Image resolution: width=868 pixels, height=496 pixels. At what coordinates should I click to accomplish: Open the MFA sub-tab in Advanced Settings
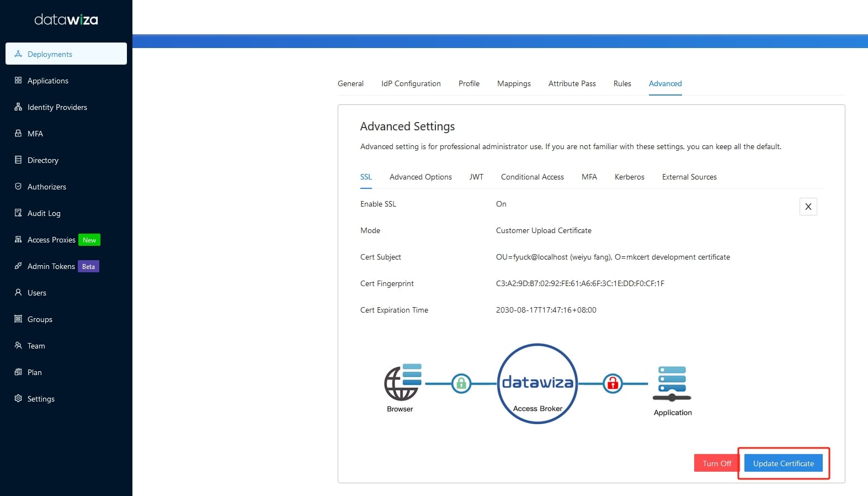click(589, 177)
